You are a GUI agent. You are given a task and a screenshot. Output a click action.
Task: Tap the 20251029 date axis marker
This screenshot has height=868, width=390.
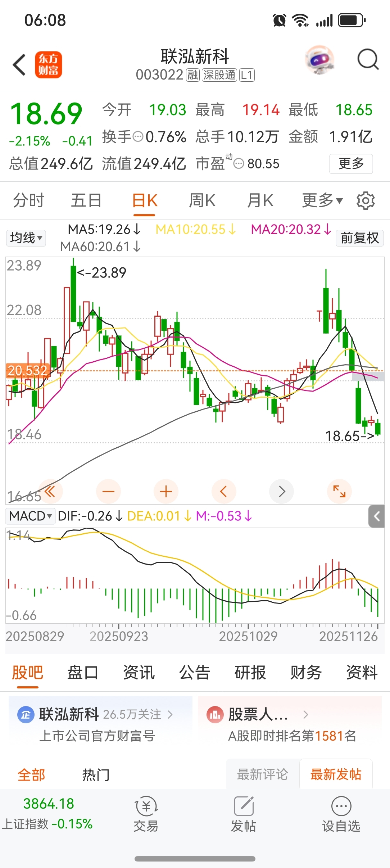248,636
